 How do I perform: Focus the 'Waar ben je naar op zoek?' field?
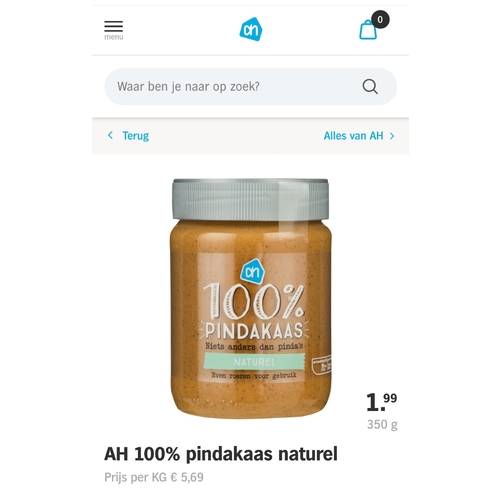click(x=251, y=87)
